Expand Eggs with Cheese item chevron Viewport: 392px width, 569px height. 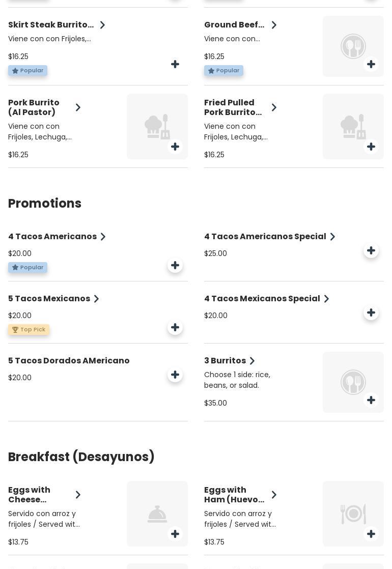point(78,495)
